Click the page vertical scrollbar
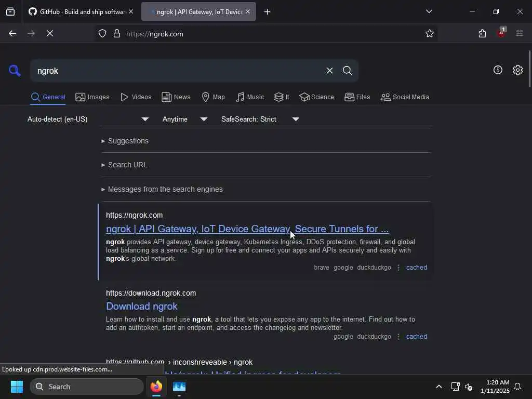532x399 pixels. (x=529, y=69)
